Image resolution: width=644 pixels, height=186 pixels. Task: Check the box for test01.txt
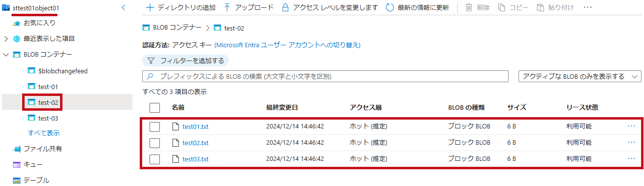[154, 126]
